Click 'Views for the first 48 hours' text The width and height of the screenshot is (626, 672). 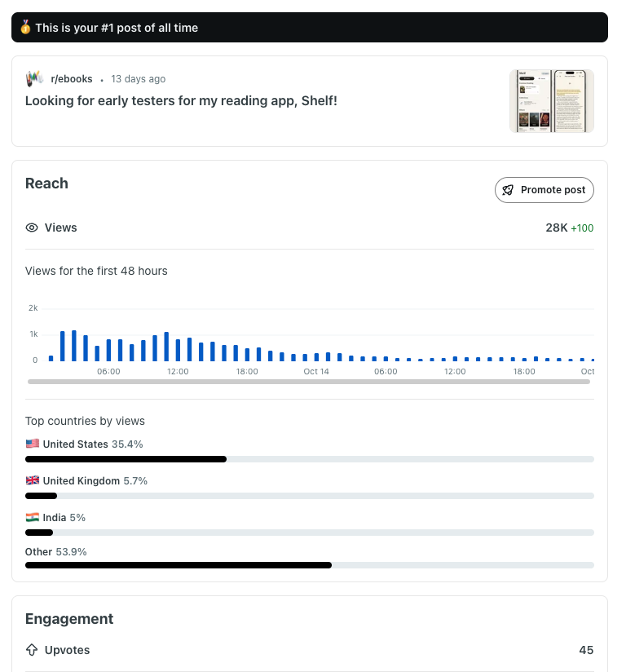[x=96, y=271]
